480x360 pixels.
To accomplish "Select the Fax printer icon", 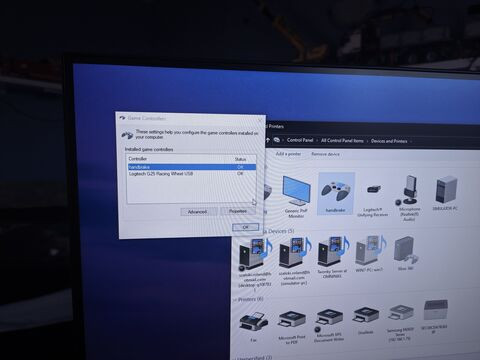I will (x=253, y=327).
